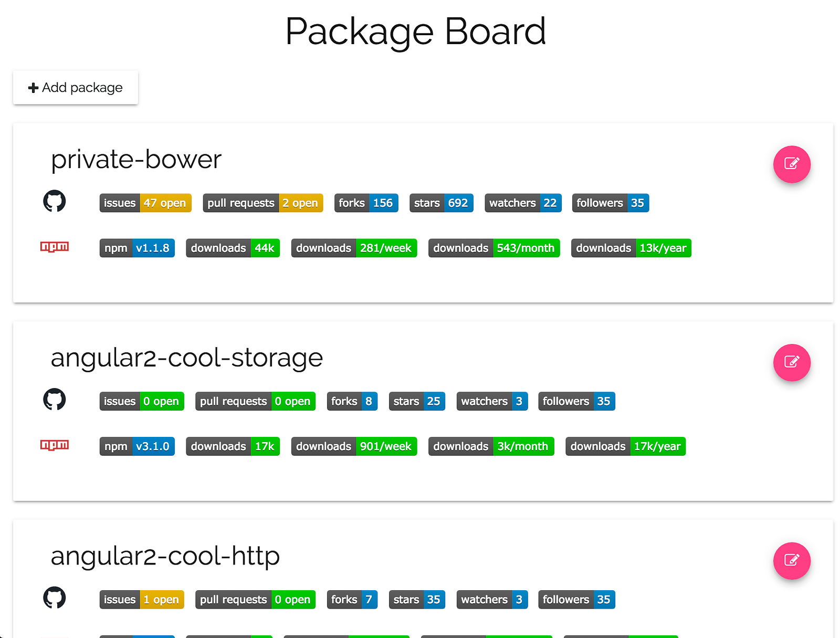The height and width of the screenshot is (638, 840).
Task: Click the GitHub icon in angular2-cool-storage card
Action: point(55,400)
